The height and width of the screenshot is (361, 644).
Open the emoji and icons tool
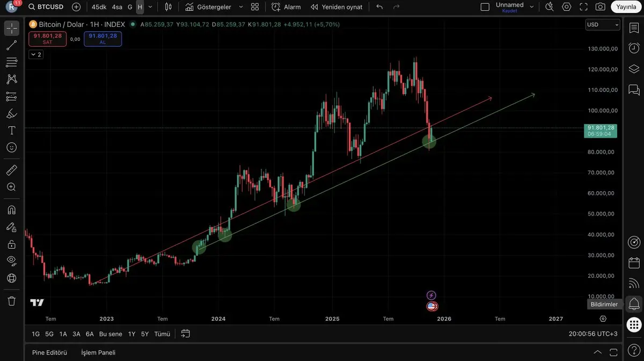click(x=11, y=147)
